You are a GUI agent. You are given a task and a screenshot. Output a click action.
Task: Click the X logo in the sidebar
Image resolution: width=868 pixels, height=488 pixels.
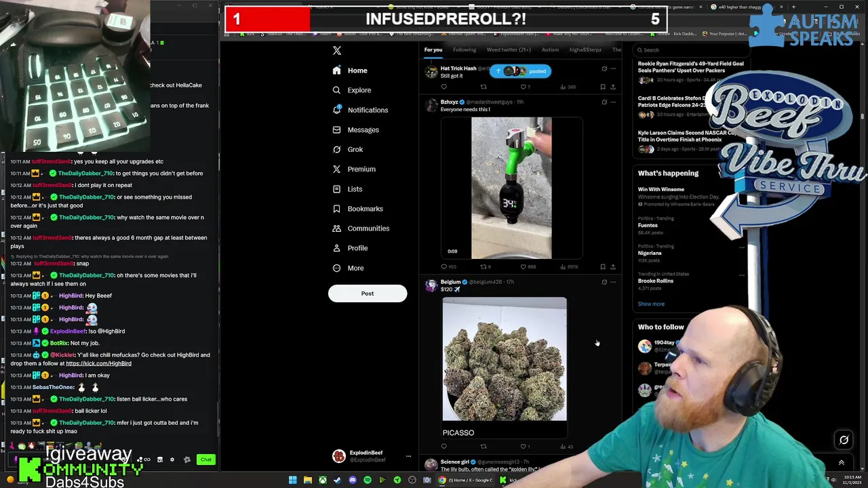(x=337, y=50)
